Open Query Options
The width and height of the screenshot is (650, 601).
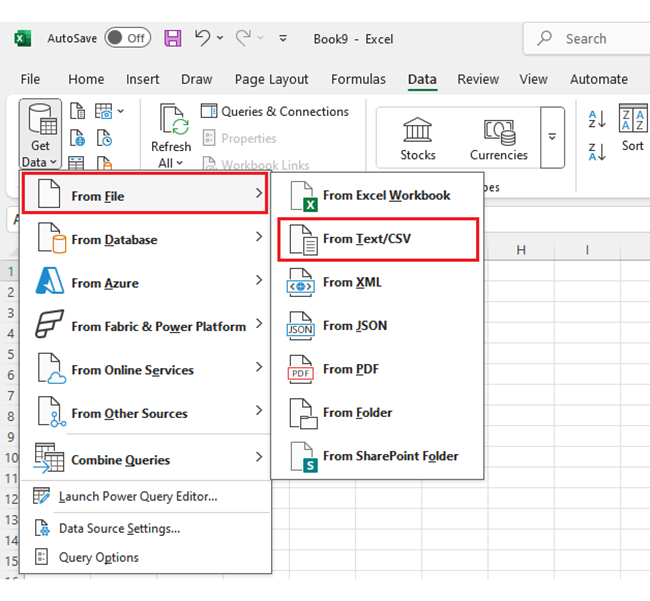145,557
